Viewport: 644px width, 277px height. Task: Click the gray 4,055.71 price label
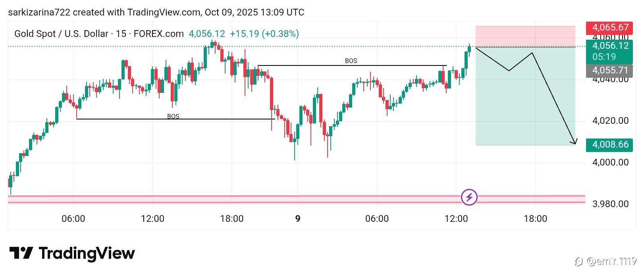609,70
